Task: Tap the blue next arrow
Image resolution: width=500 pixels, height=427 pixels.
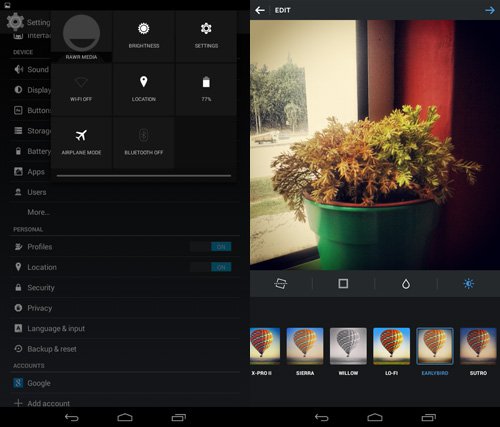Action: (x=490, y=10)
